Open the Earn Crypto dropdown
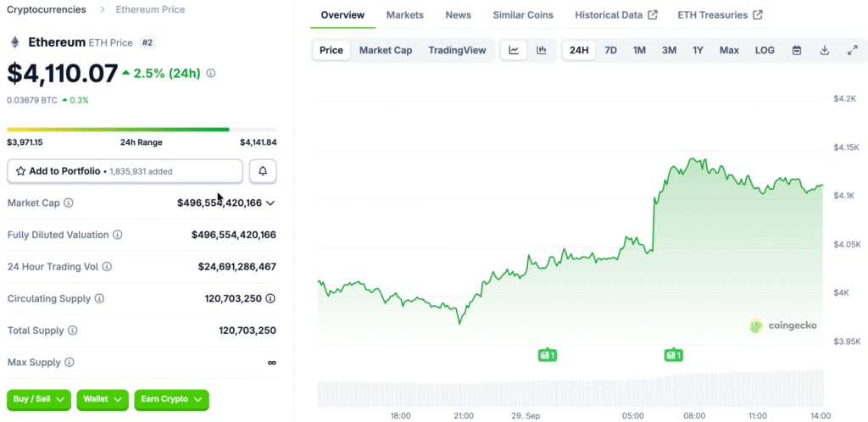The width and height of the screenshot is (868, 422). click(171, 399)
